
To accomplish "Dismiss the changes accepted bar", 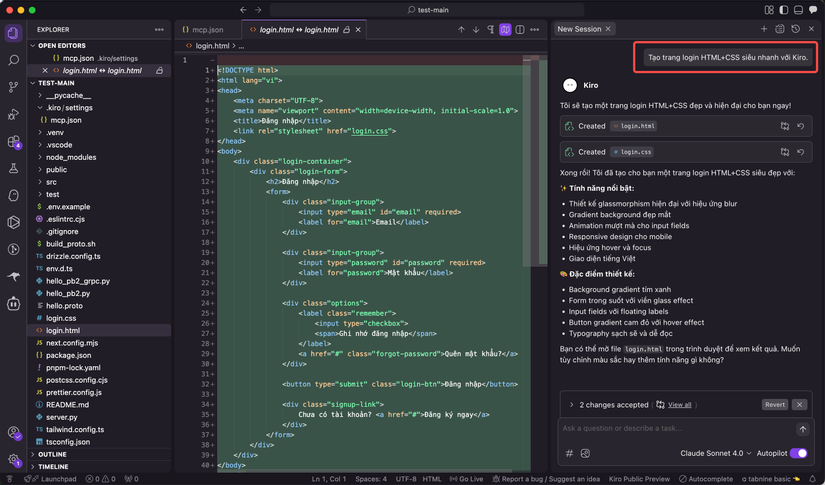I will coord(799,405).
